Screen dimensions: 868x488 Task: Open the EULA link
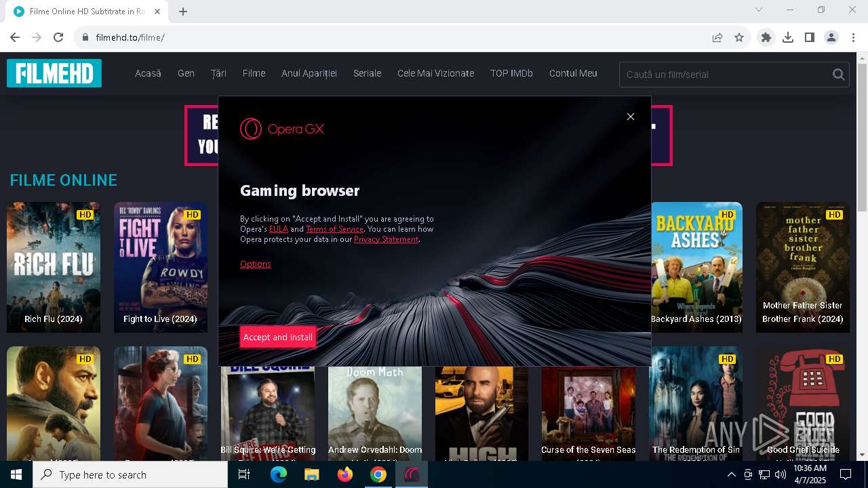click(x=279, y=229)
